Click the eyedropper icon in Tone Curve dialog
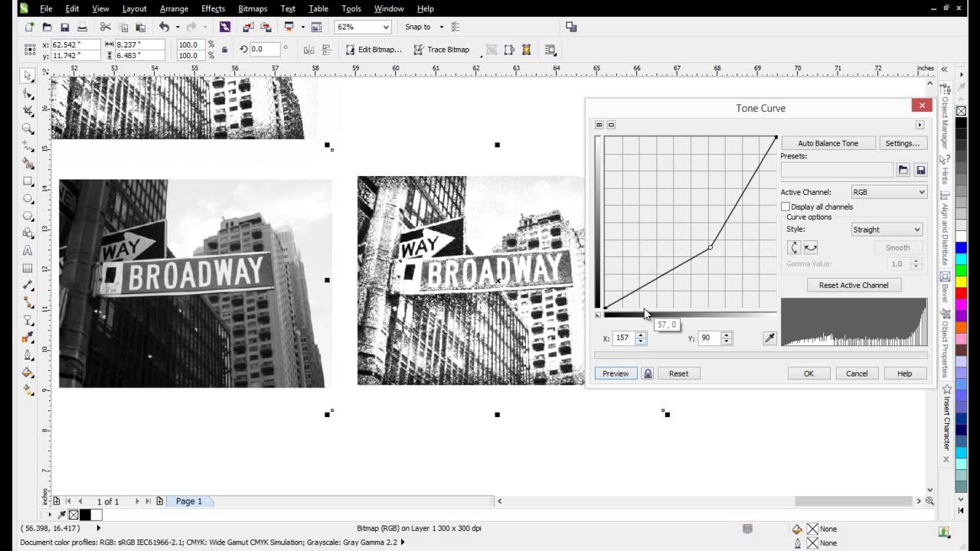The image size is (980, 551). 769,338
